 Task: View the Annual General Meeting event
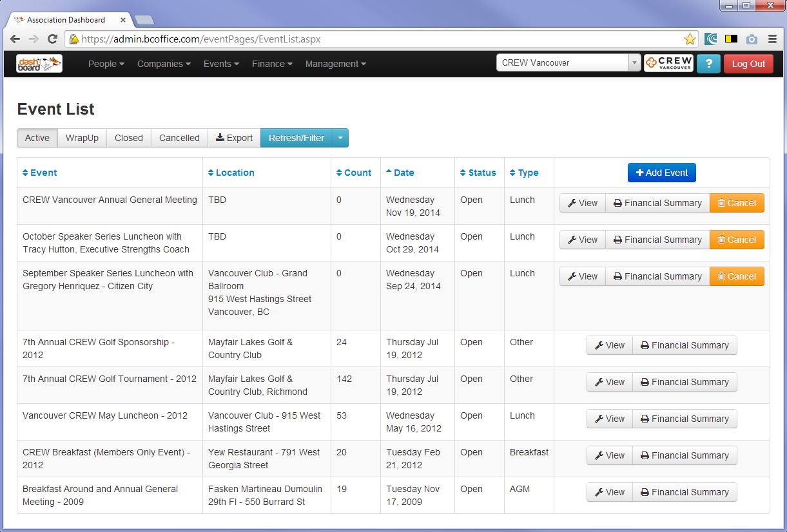583,203
